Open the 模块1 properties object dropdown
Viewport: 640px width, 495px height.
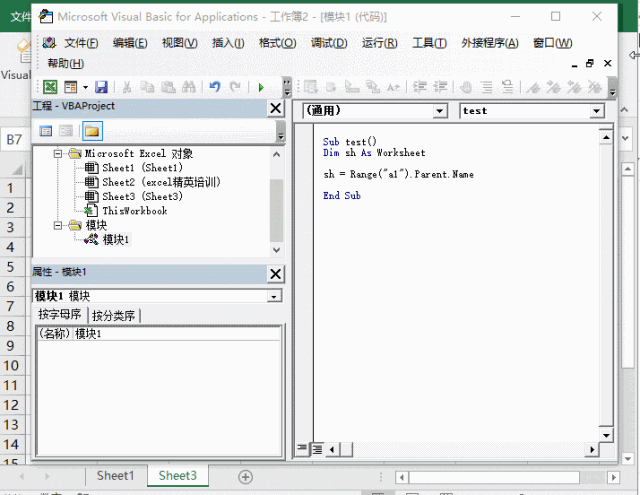coord(274,296)
